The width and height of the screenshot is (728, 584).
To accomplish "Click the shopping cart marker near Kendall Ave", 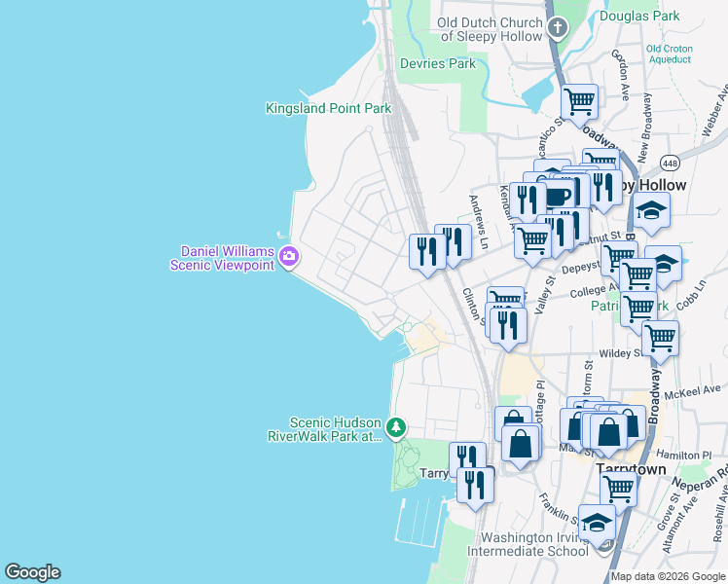I will click(x=532, y=242).
